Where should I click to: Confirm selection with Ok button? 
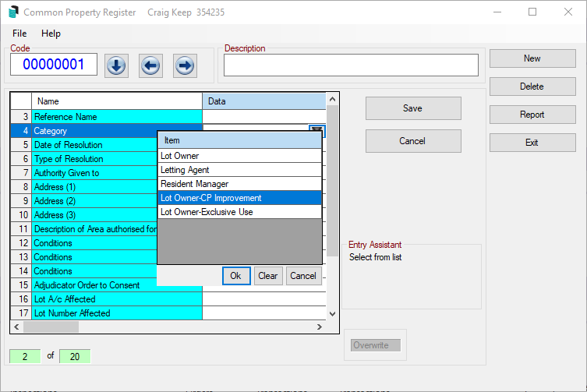(x=236, y=276)
